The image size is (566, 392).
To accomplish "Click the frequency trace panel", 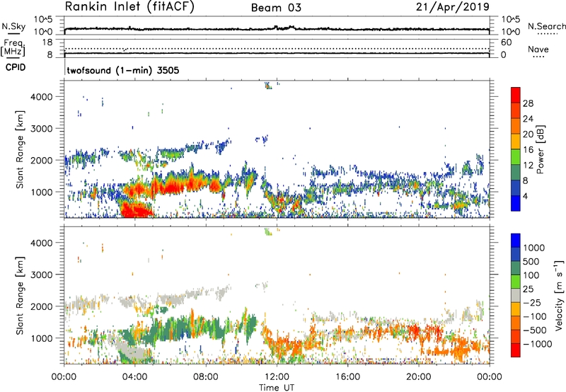I will tap(277, 49).
